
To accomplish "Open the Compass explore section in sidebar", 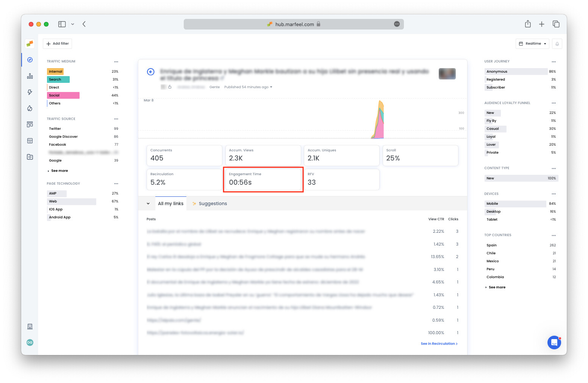I will coord(30,60).
